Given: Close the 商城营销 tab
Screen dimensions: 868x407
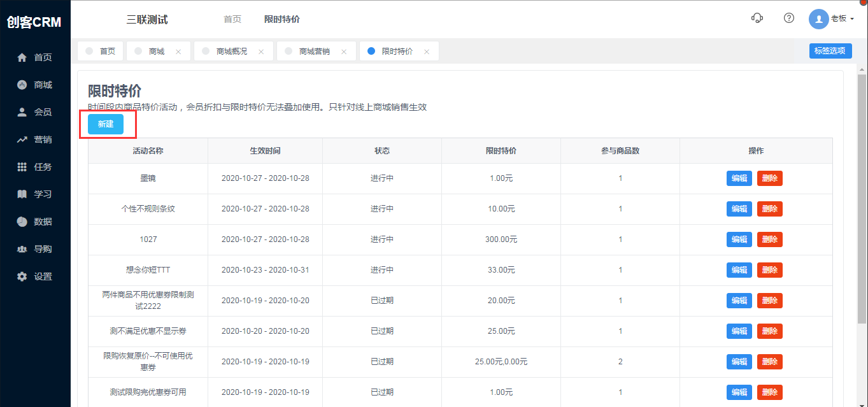Looking at the screenshot, I should [x=344, y=52].
